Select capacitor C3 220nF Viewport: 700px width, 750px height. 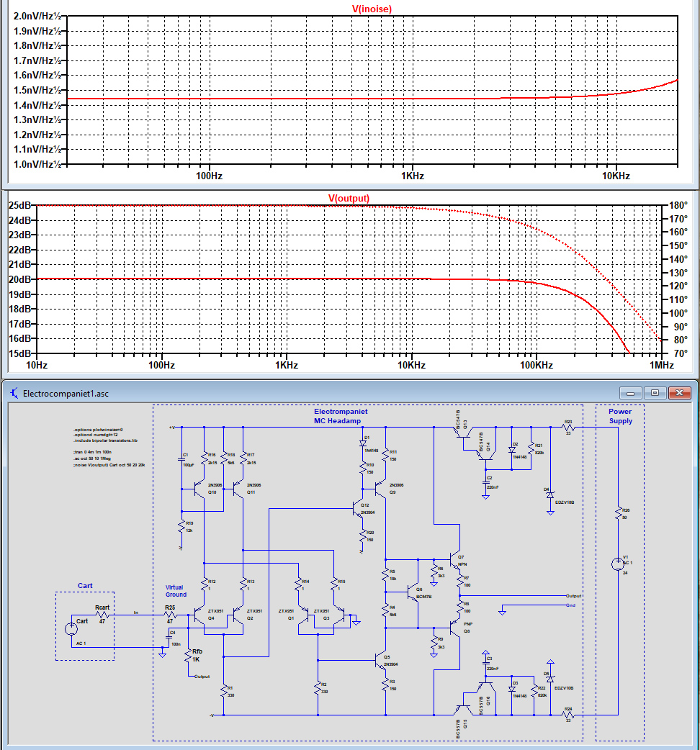(x=486, y=664)
